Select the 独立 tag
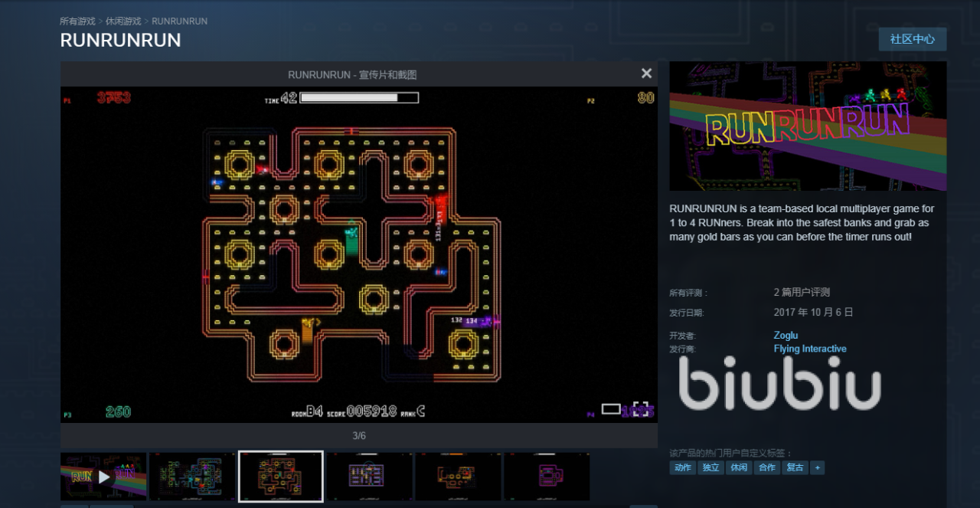Screen dimensions: 980x508 (711, 467)
